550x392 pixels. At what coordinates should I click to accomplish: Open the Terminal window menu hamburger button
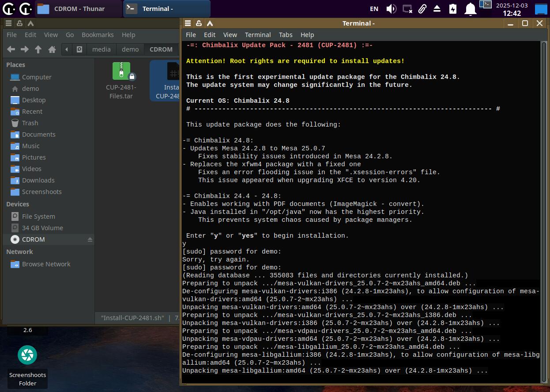188,23
